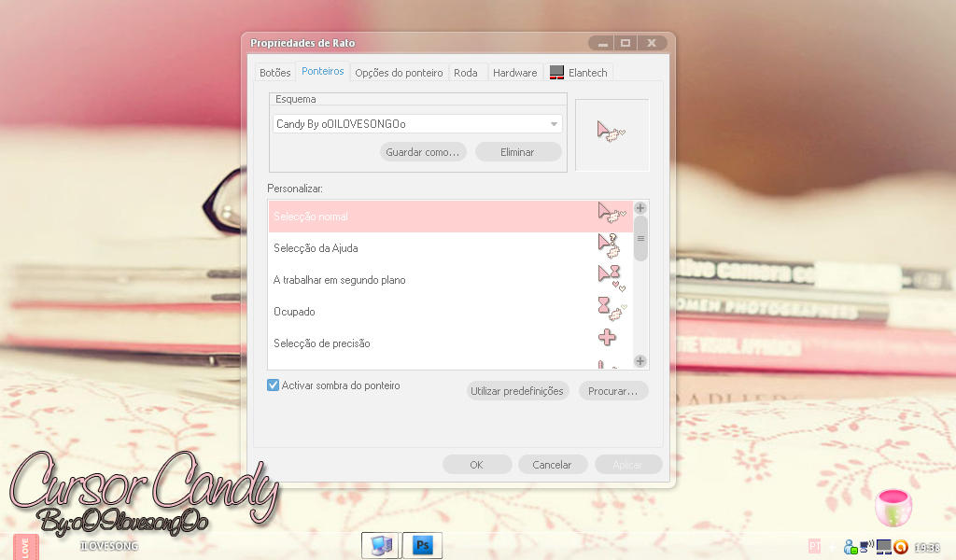Toggle Activar sombra do ponteiro checkbox
The height and width of the screenshot is (560, 956).
pyautogui.click(x=274, y=385)
